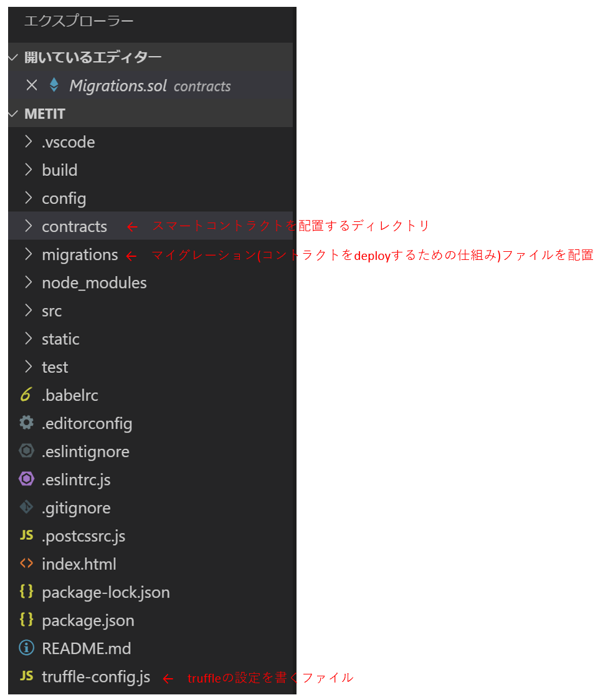Click the ESLint icon next to .eslintrc.js

click(26, 479)
